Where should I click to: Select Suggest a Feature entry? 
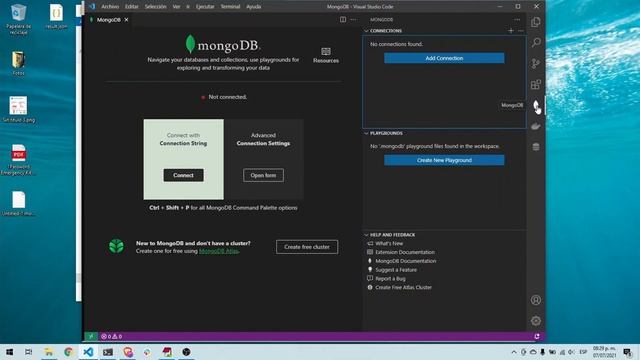[396, 270]
